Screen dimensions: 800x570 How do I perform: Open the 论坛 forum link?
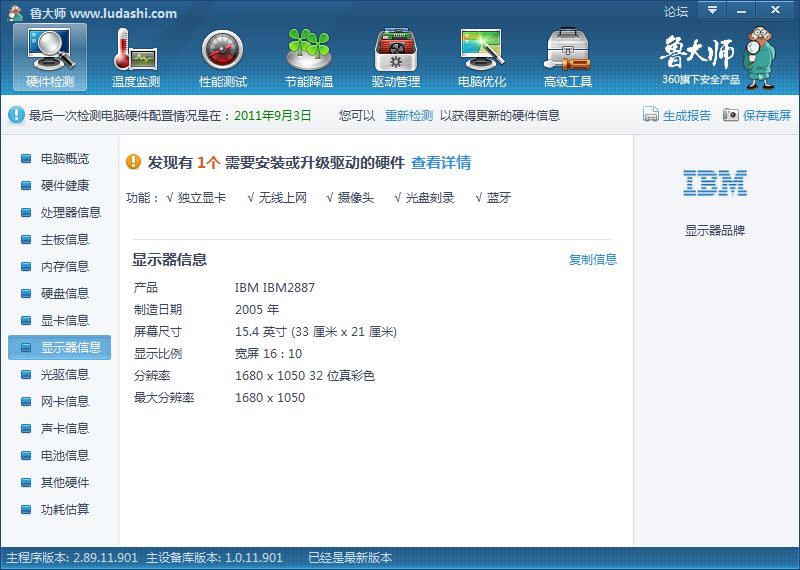[676, 11]
